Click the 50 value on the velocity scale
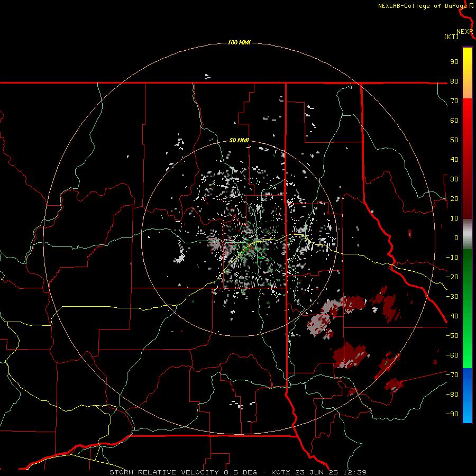The height and width of the screenshot is (476, 476). click(454, 140)
